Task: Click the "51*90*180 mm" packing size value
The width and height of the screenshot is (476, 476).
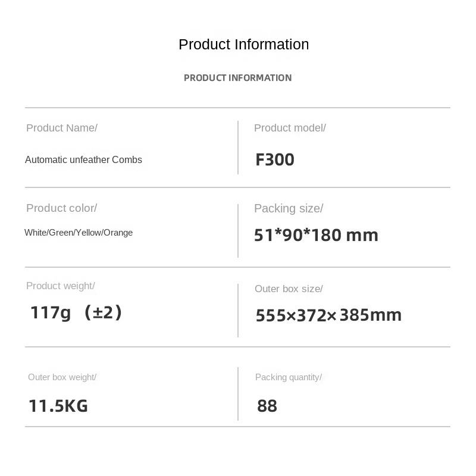Action: coord(316,235)
